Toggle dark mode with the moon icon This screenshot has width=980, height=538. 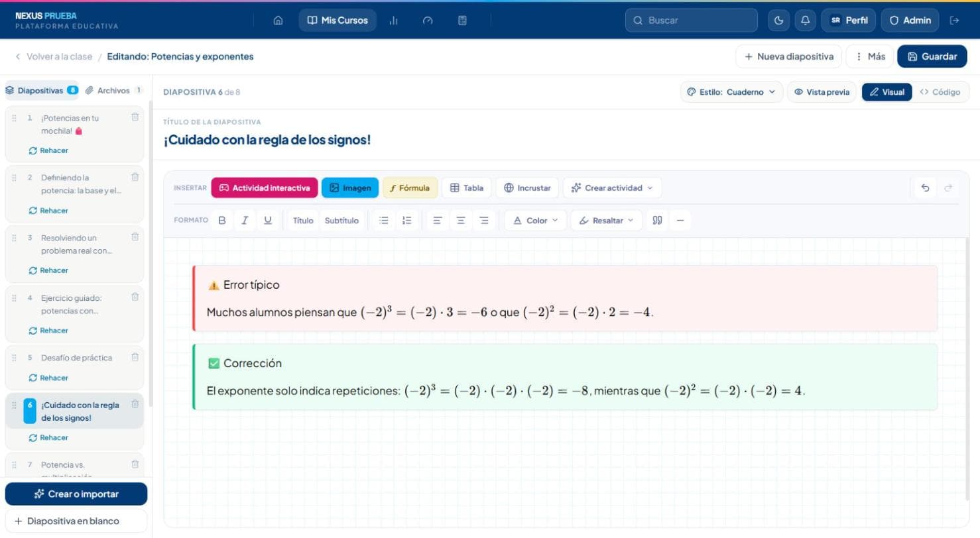[778, 21]
